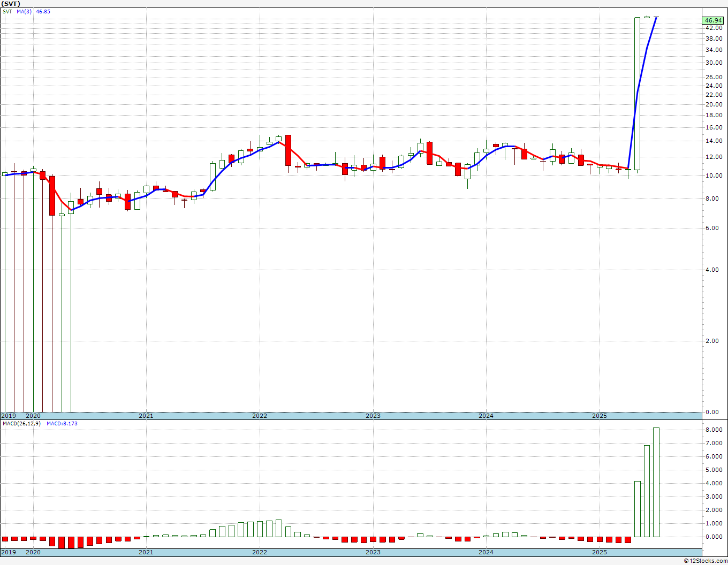Click 2025 on the MACD panel time axis

click(600, 552)
